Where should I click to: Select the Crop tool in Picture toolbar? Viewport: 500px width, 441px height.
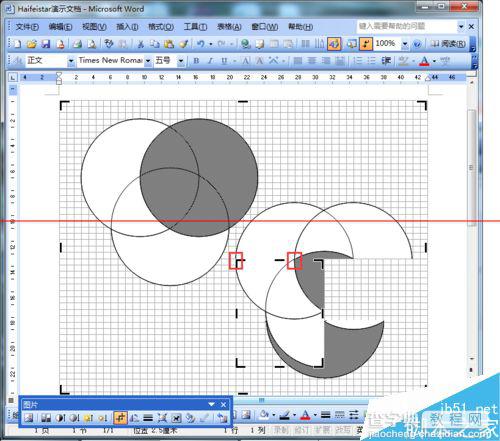pos(120,417)
